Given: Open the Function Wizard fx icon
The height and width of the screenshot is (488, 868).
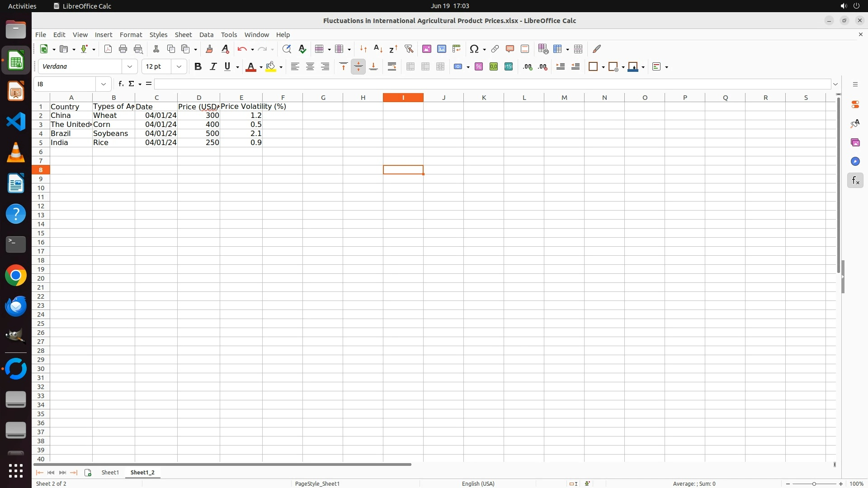Looking at the screenshot, I should (x=121, y=84).
